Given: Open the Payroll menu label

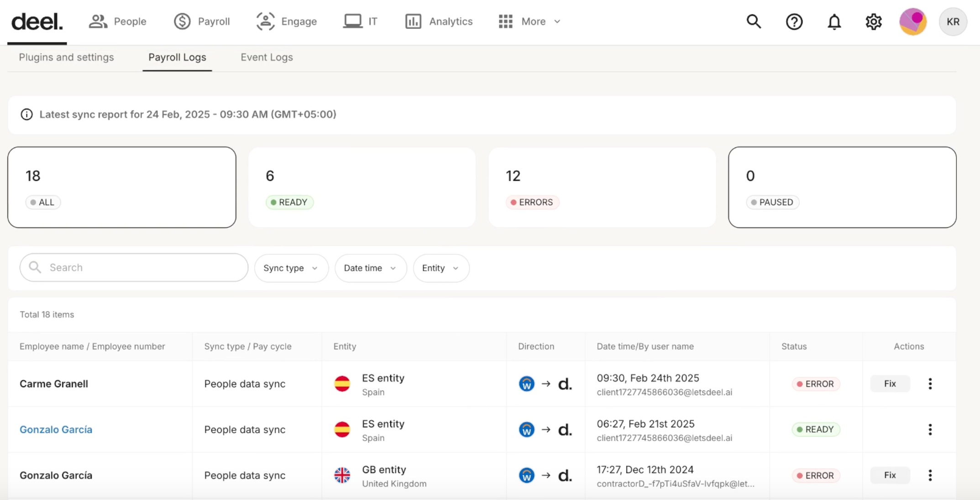Looking at the screenshot, I should click(214, 21).
